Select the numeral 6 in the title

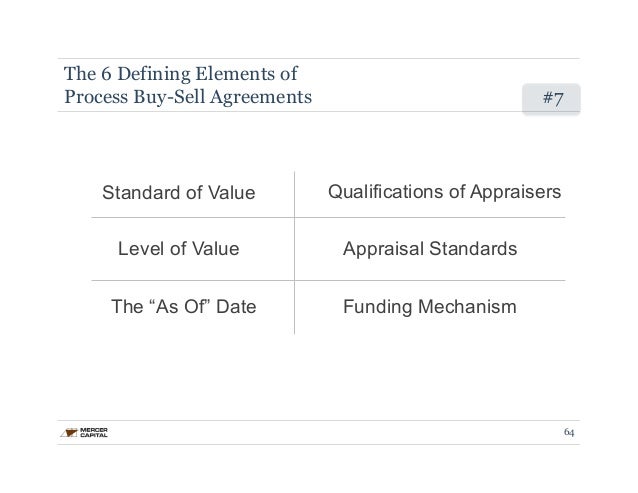point(106,74)
